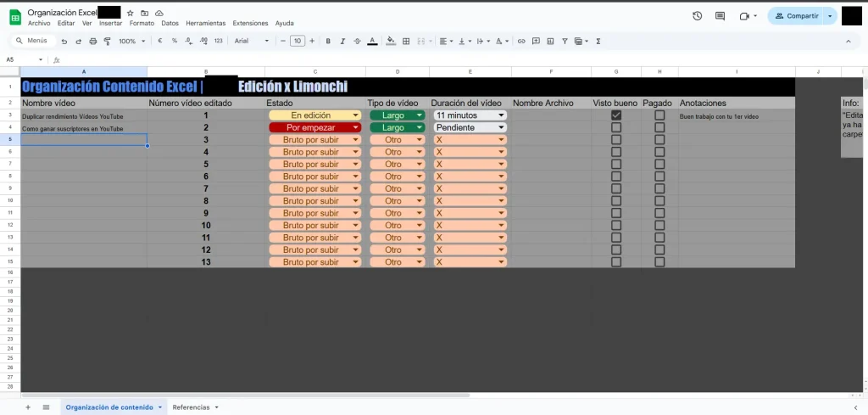Image resolution: width=868 pixels, height=415 pixels.
Task: Check Visto bueno checkbox for video 2
Action: tap(616, 127)
